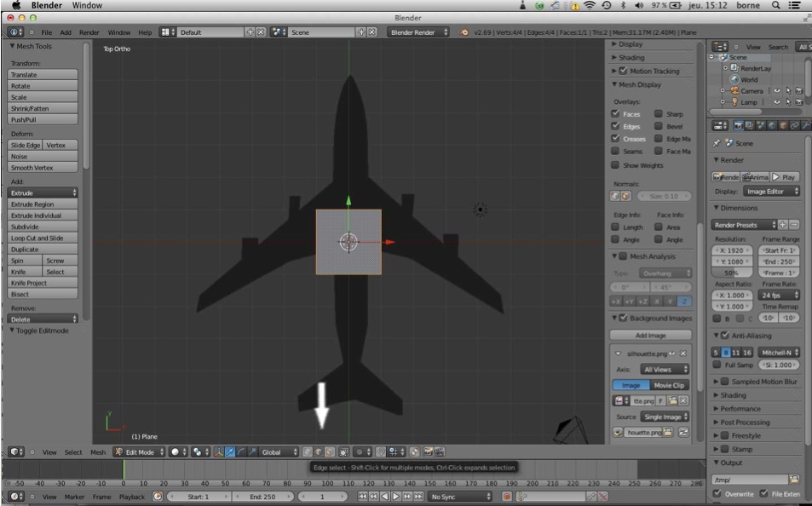
Task: Enable the Seams overlay checkbox
Action: [615, 151]
